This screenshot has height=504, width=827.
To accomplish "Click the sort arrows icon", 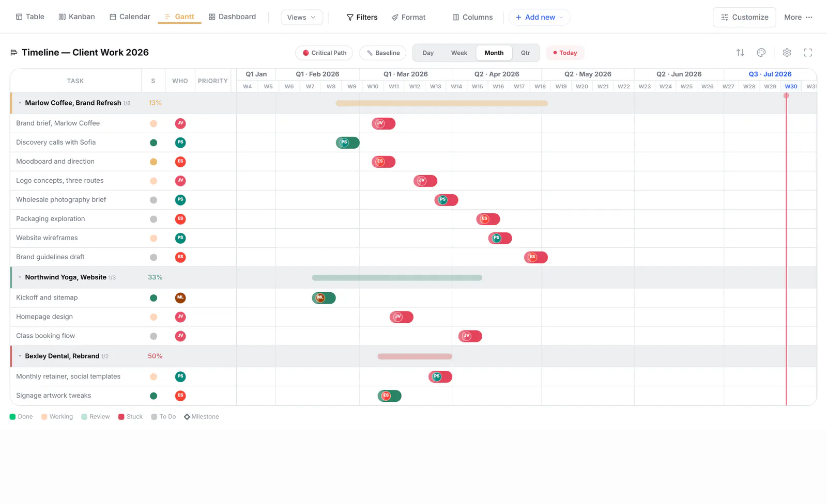I will coord(740,53).
